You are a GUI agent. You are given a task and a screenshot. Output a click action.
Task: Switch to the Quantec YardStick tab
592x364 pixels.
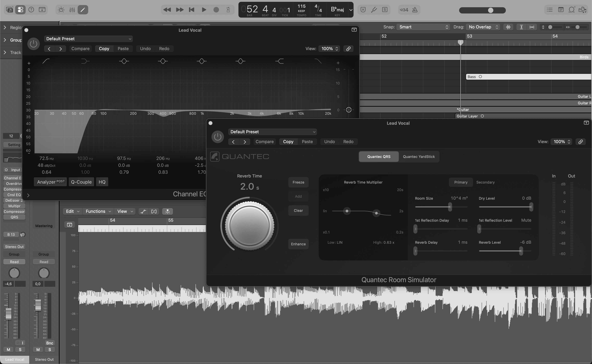pos(419,156)
